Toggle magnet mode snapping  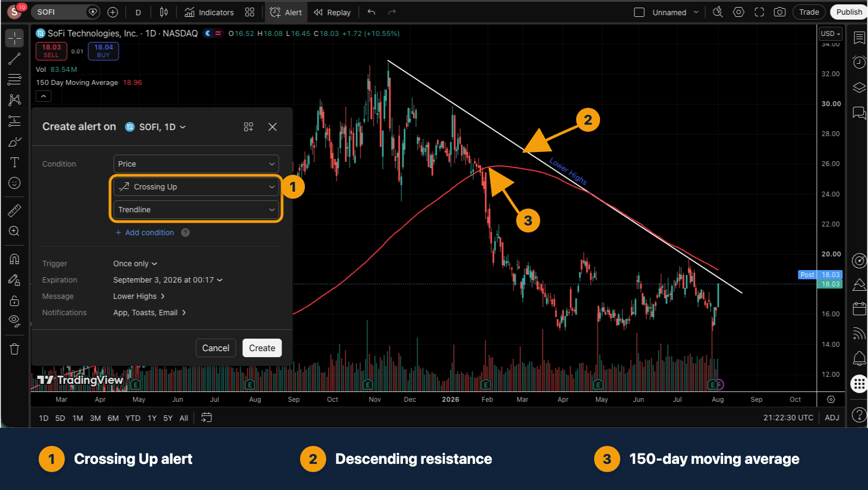point(14,259)
